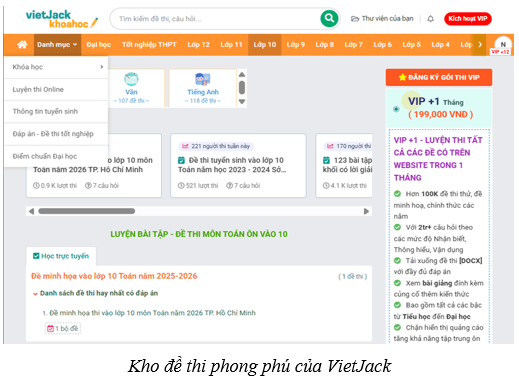Click the clock icon beside 4.1 K lượt thi
519x377 pixels.
326,186
